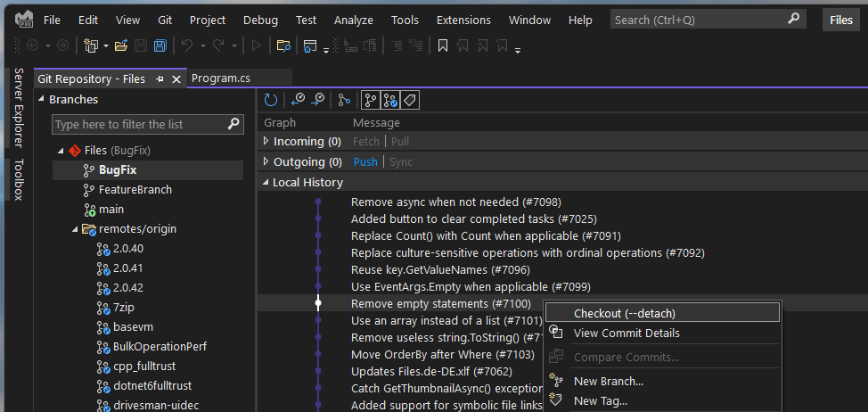Collapse the remotes/origin folder
The image size is (868, 412).
coord(75,229)
